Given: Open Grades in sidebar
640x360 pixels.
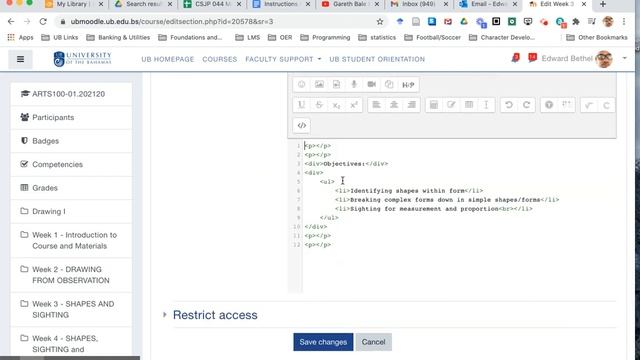Looking at the screenshot, I should click(x=71, y=188).
